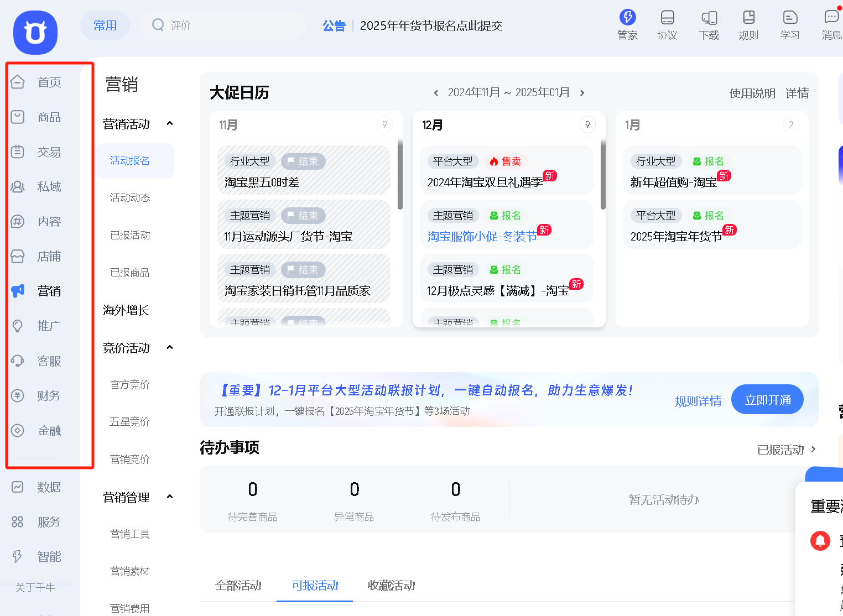The height and width of the screenshot is (616, 843).
Task: Select 已报商品 in marketing menu
Action: [130, 273]
